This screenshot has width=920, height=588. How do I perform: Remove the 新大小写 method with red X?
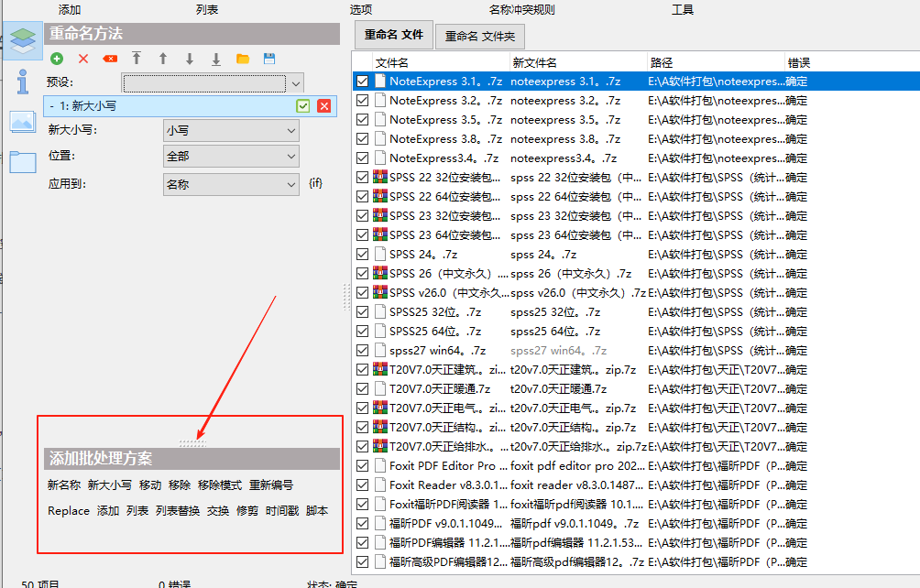coord(323,106)
